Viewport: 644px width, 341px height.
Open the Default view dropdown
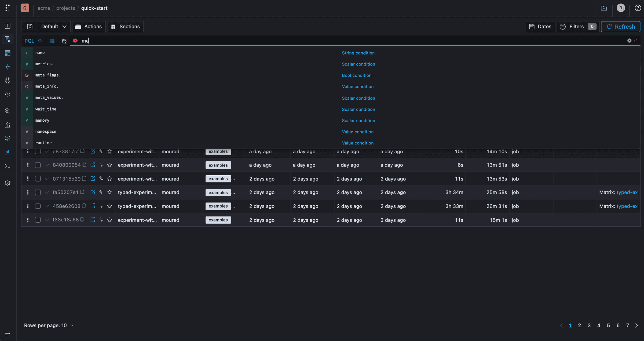pyautogui.click(x=53, y=26)
